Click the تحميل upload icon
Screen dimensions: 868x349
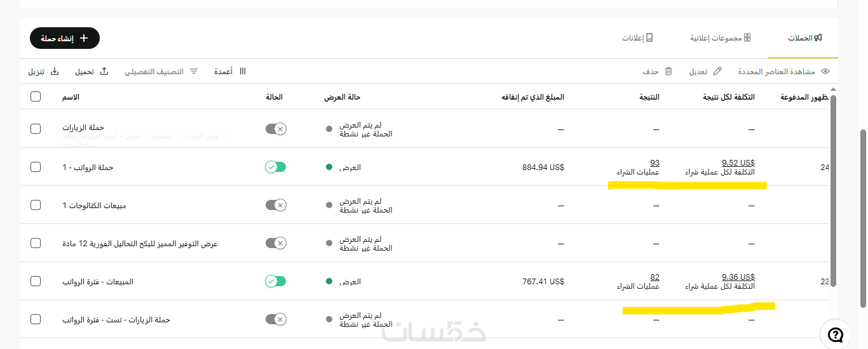tap(104, 72)
